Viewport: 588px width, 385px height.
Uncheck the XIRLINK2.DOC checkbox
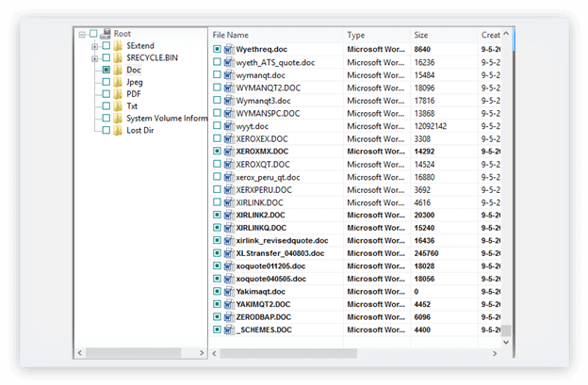(x=217, y=215)
